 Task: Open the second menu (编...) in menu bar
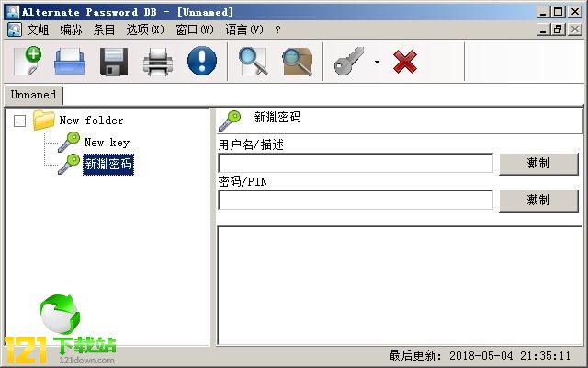tap(71, 29)
